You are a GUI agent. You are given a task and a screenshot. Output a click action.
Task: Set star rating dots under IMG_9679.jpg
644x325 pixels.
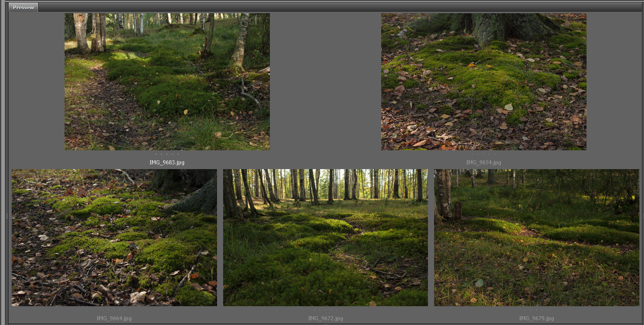pyautogui.click(x=537, y=310)
